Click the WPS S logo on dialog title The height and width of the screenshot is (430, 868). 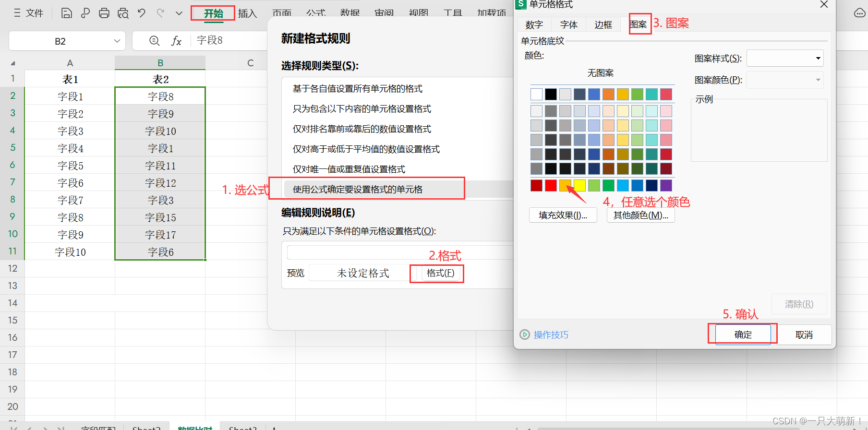click(521, 4)
